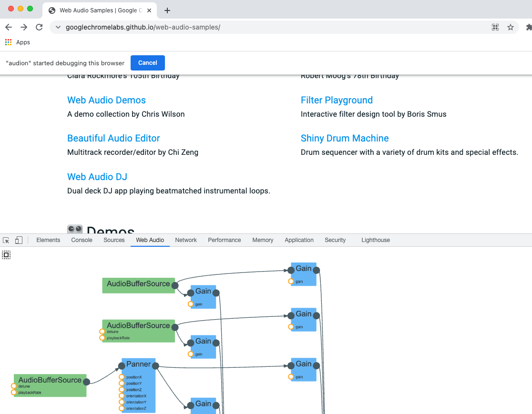Click "Interactive filter design tool by Boris Smus" text
The width and height of the screenshot is (532, 414).
(x=374, y=114)
